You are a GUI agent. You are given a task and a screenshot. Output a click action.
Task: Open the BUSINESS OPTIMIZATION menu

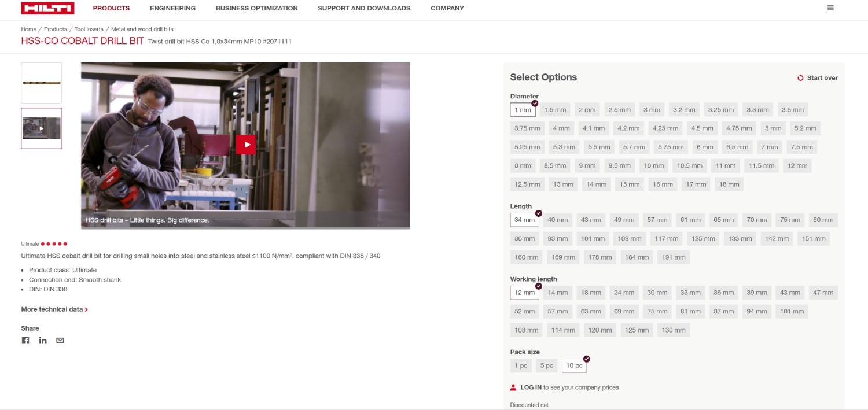click(x=257, y=8)
